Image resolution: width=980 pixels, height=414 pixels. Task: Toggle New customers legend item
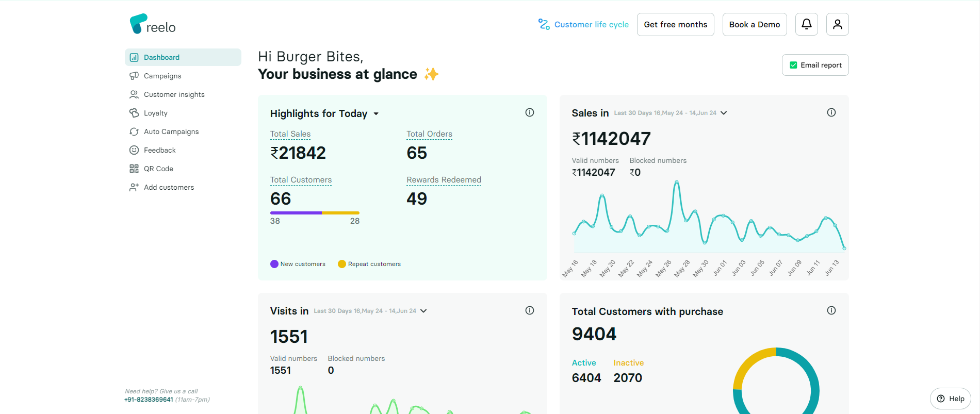point(298,264)
